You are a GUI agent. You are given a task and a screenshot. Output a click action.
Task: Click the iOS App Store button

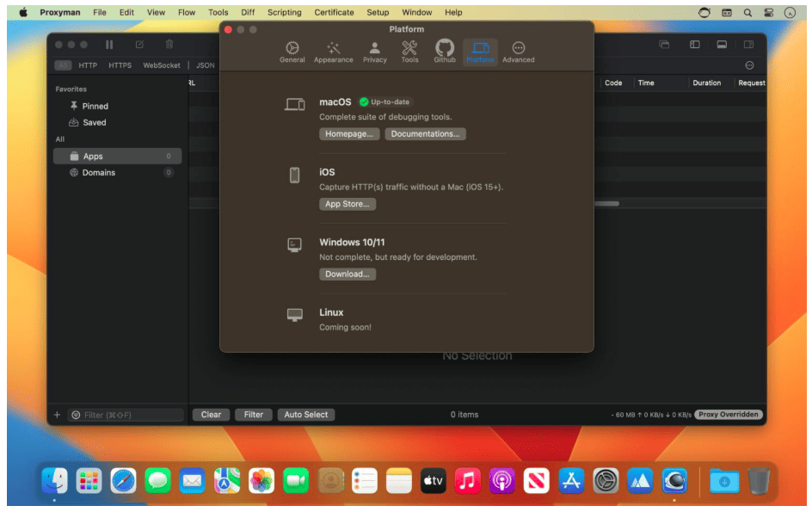(347, 204)
